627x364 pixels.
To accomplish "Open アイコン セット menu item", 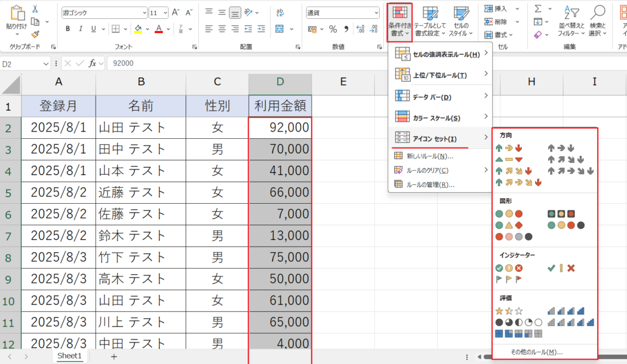I will tap(440, 138).
